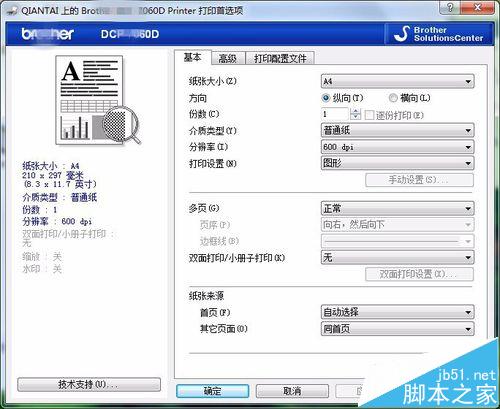500x409 pixels.
Task: Click the 份数 : 1 summary text
Action: click(39, 210)
